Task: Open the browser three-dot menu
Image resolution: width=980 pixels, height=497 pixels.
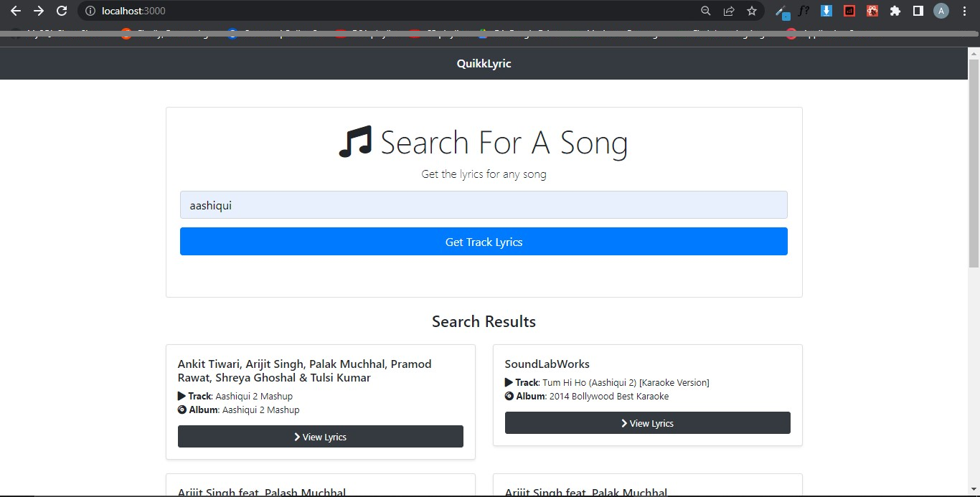Action: pyautogui.click(x=963, y=11)
